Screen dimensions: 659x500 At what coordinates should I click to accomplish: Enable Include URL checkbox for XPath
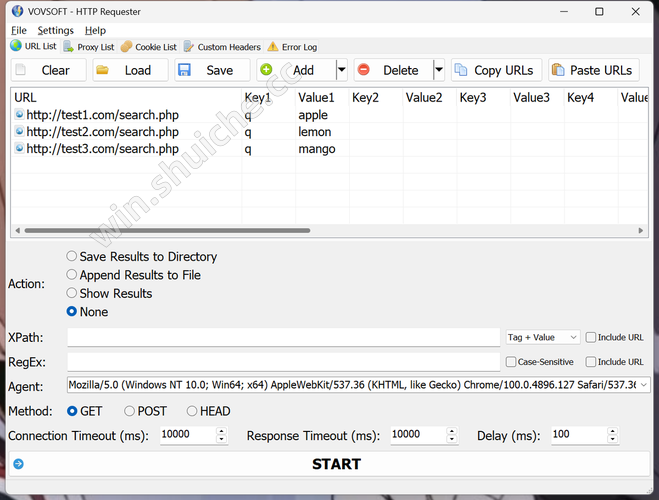tap(590, 337)
